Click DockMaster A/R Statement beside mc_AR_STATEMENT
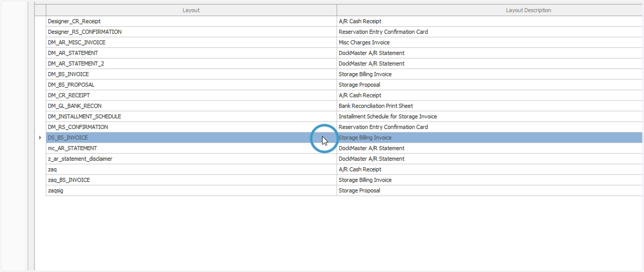Viewport: 644px width, 272px height. pos(371,148)
